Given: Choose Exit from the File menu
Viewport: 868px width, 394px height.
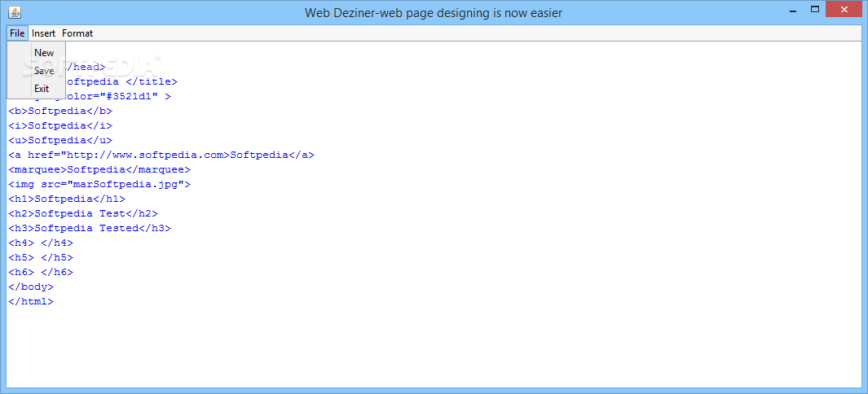Looking at the screenshot, I should [42, 89].
